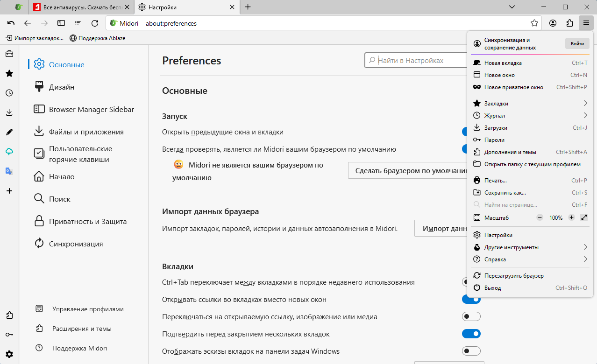Click the fullscreen icon next to zoom
The height and width of the screenshot is (364, 597).
click(x=584, y=217)
